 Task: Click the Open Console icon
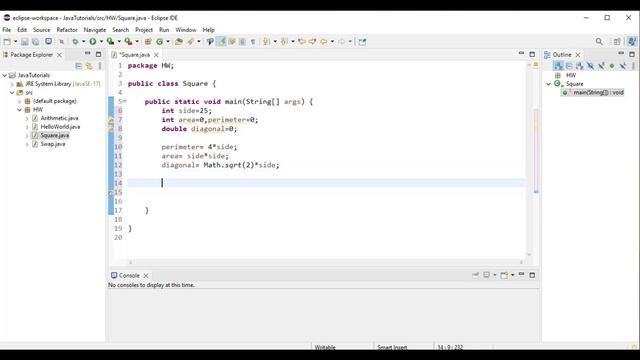pos(504,276)
